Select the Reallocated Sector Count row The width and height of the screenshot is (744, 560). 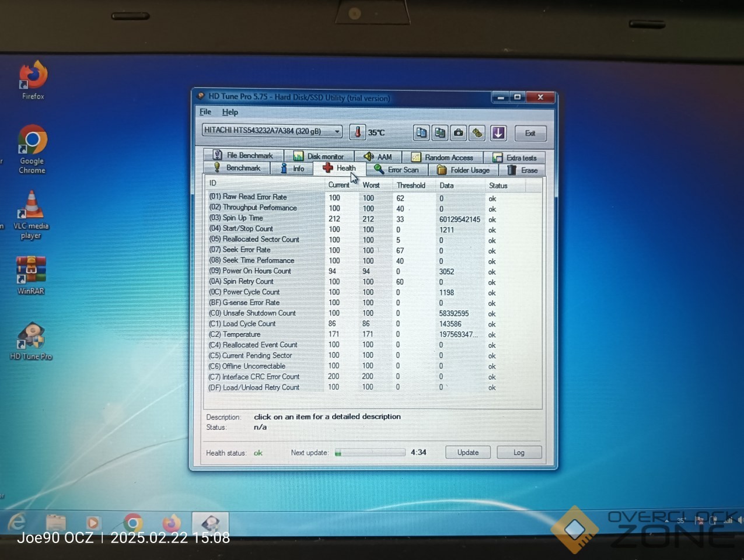261,240
